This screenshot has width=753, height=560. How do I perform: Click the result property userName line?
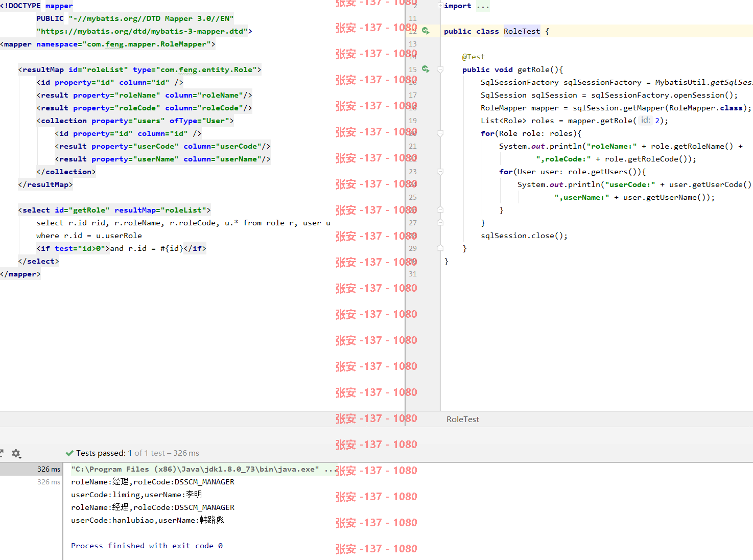pyautogui.click(x=162, y=159)
